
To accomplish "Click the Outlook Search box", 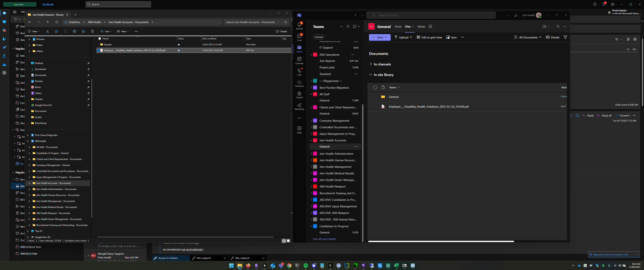I will click(118, 4).
